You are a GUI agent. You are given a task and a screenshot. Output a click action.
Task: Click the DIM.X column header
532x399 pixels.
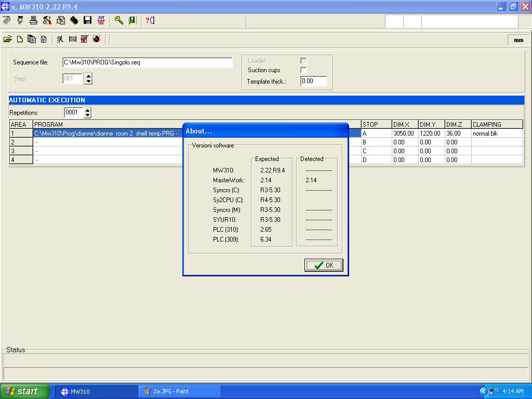point(405,125)
